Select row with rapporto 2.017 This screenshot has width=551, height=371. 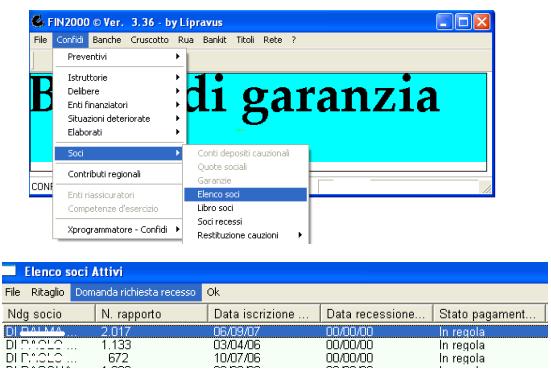pyautogui.click(x=276, y=332)
